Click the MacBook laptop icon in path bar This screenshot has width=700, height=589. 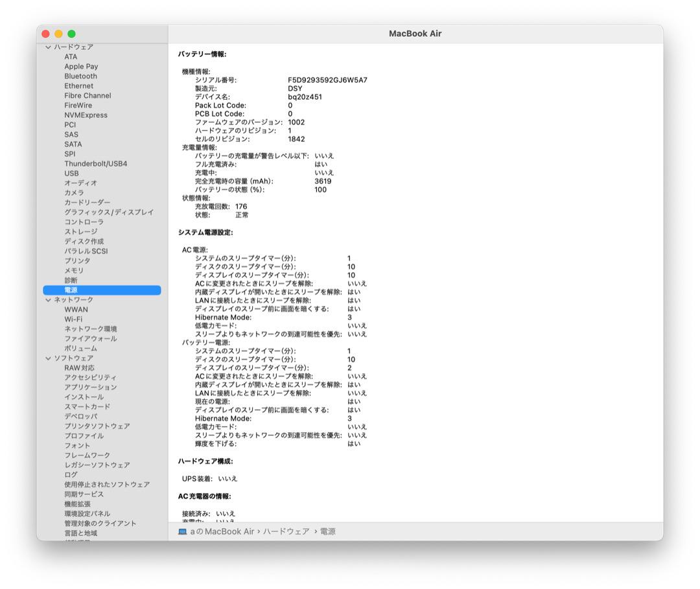pos(182,531)
